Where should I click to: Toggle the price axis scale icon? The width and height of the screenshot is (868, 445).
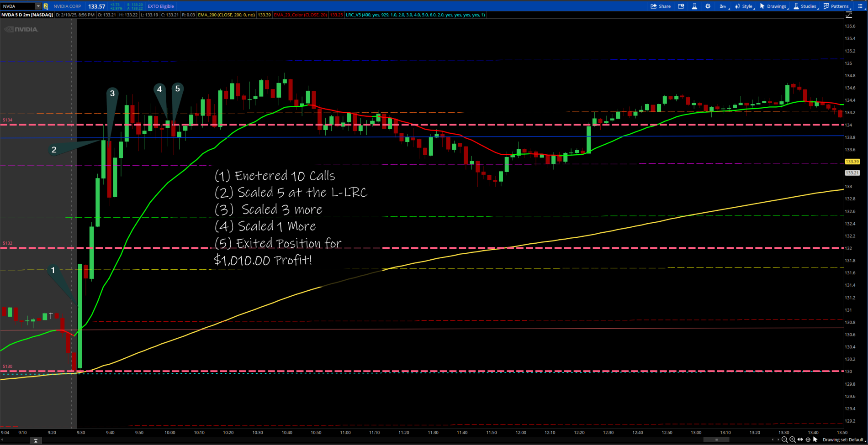click(x=849, y=15)
